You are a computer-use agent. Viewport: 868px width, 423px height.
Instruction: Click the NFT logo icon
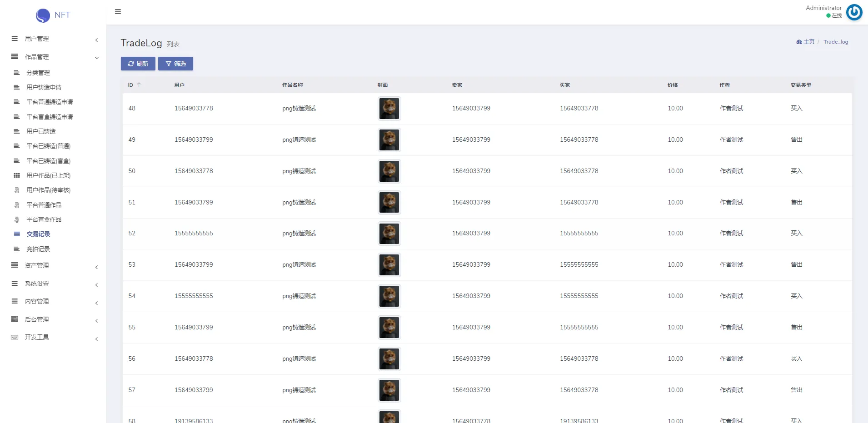(x=43, y=15)
